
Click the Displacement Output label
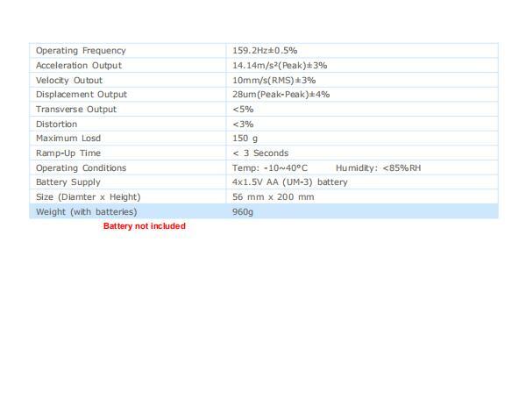82,95
